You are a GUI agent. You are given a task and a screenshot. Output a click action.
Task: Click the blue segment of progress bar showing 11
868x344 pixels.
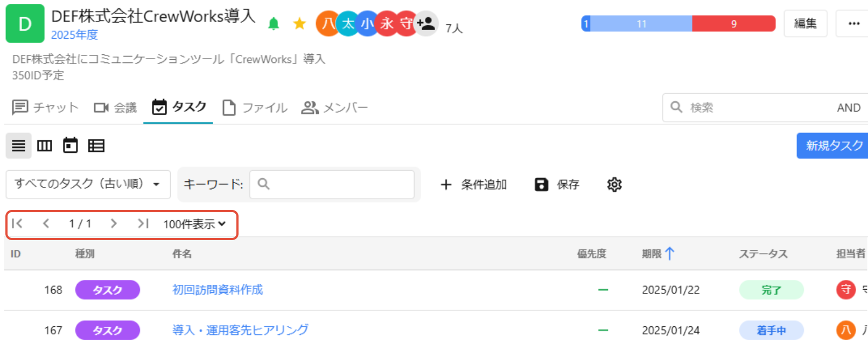(641, 24)
